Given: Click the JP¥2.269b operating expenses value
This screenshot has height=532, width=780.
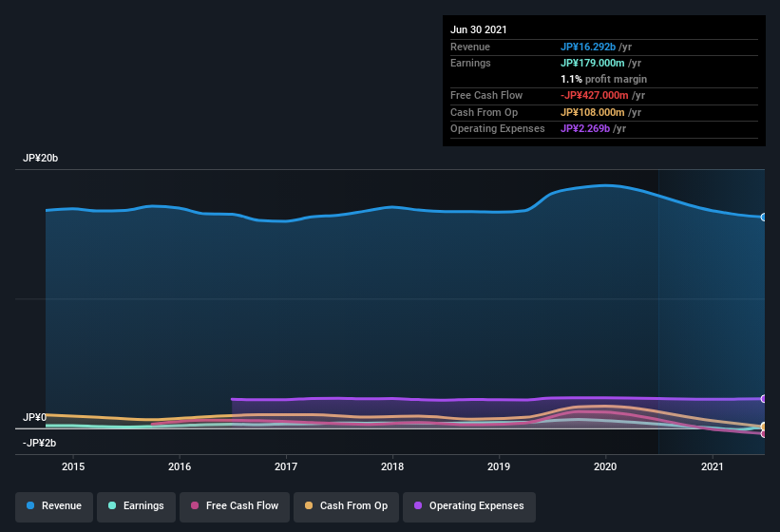Looking at the screenshot, I should [x=585, y=129].
